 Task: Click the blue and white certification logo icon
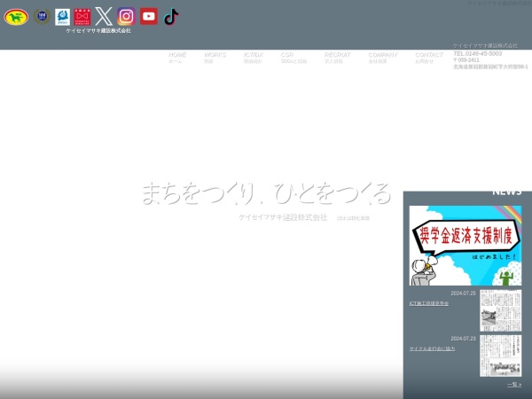(62, 17)
